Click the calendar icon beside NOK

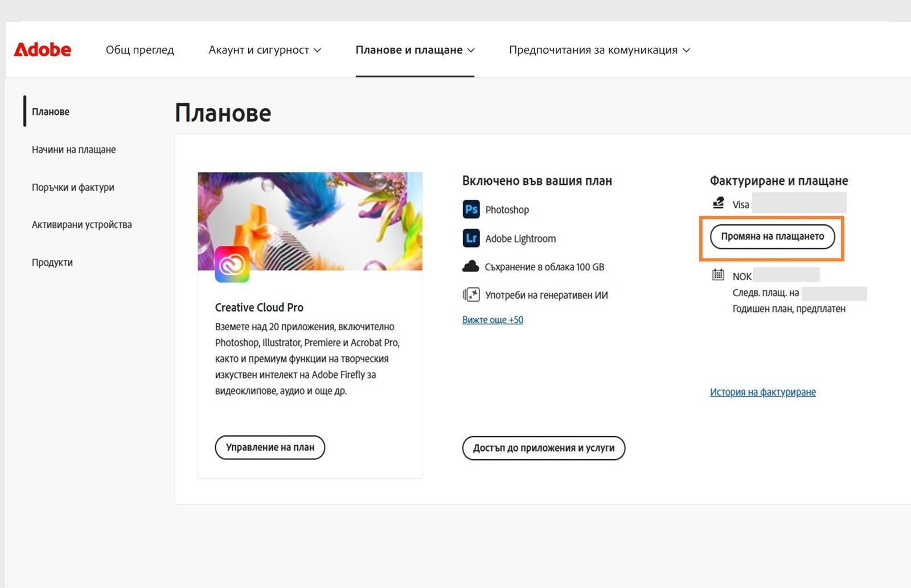pyautogui.click(x=719, y=275)
